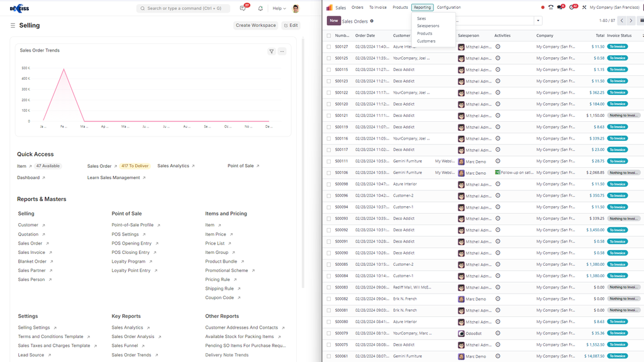Open activity clock for order S00115
The width and height of the screenshot is (644, 362).
498,70
